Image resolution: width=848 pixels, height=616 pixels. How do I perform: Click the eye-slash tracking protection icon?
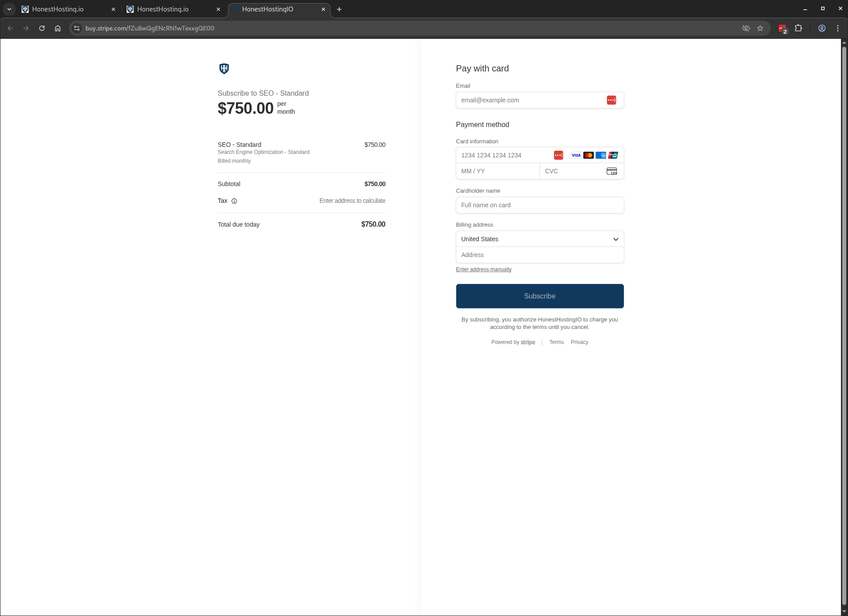point(746,28)
